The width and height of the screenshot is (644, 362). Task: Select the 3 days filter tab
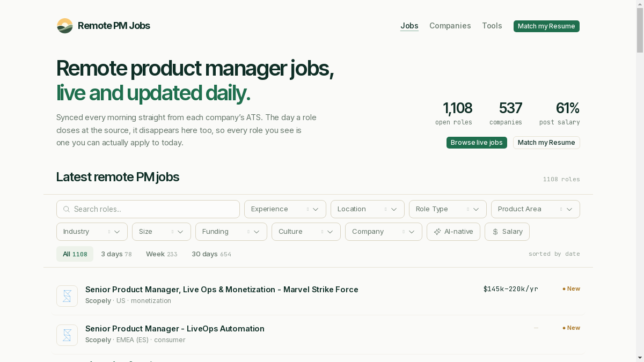point(116,254)
